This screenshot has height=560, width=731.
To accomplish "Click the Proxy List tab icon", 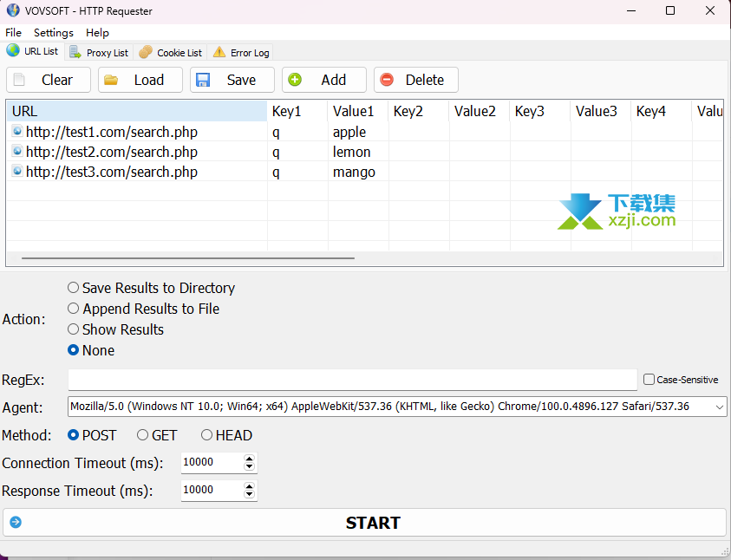I will [x=75, y=52].
